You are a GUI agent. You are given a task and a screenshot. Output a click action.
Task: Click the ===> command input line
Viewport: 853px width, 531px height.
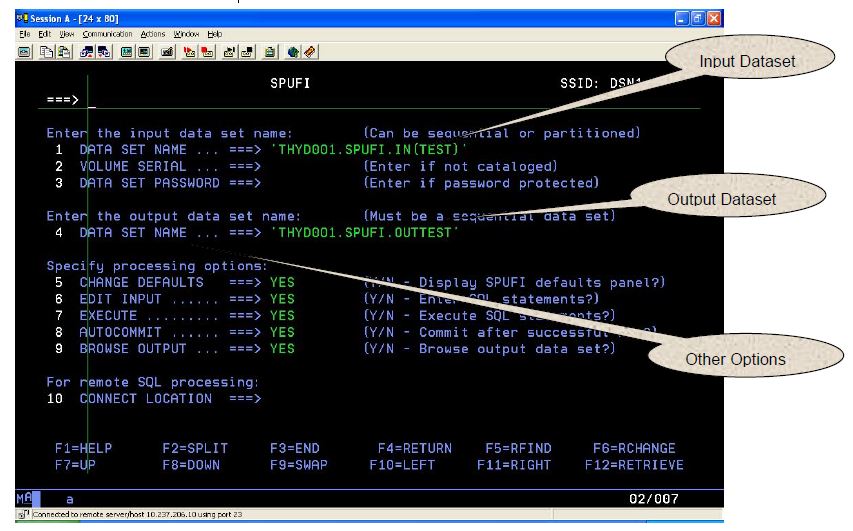coord(393,100)
